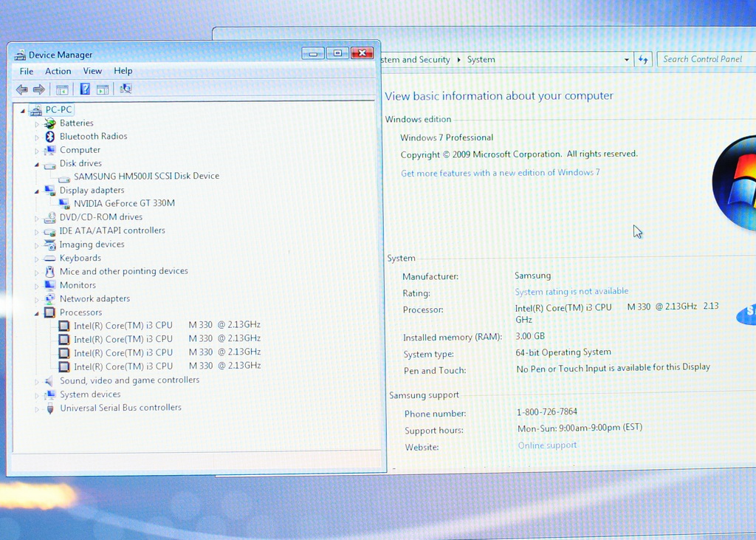Click the Properties pane toolbar icon
The image size is (756, 540).
click(102, 89)
